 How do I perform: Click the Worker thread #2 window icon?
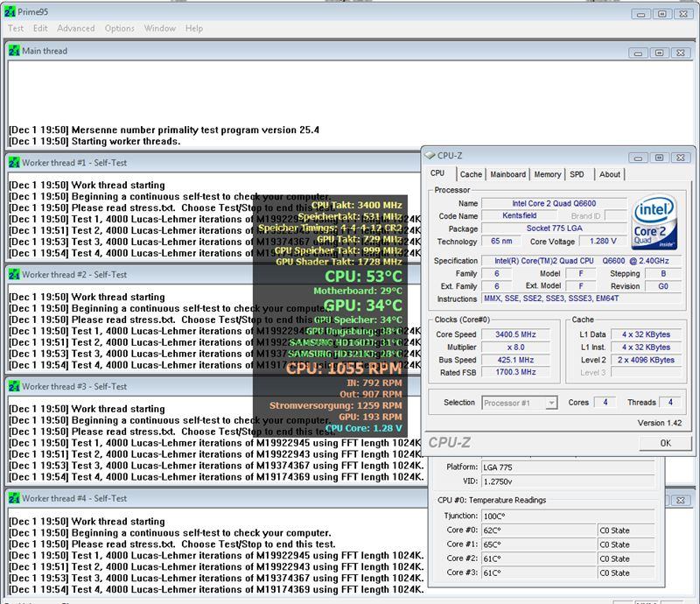point(14,274)
